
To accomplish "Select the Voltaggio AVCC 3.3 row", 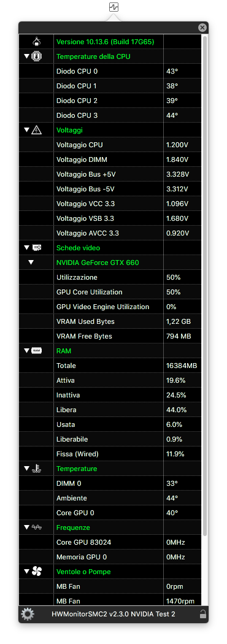I will point(110,233).
